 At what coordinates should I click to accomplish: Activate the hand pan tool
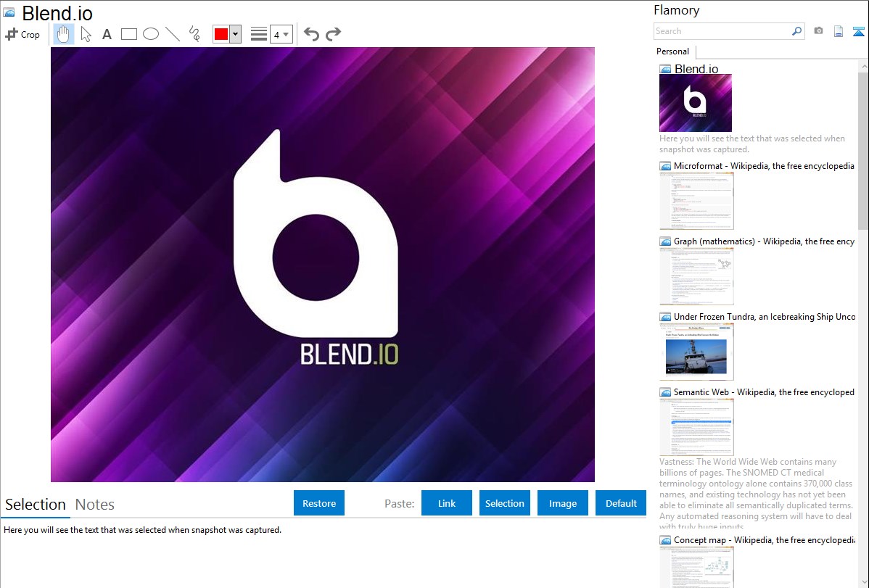[63, 34]
